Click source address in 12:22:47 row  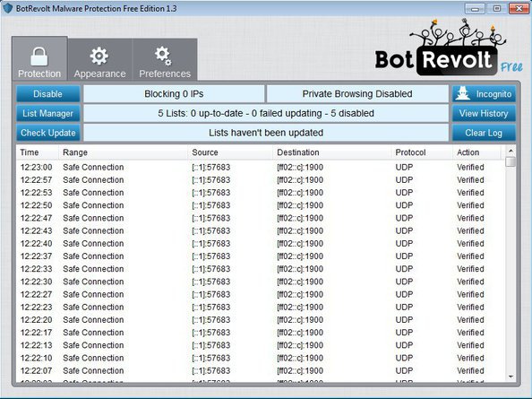[x=211, y=218]
